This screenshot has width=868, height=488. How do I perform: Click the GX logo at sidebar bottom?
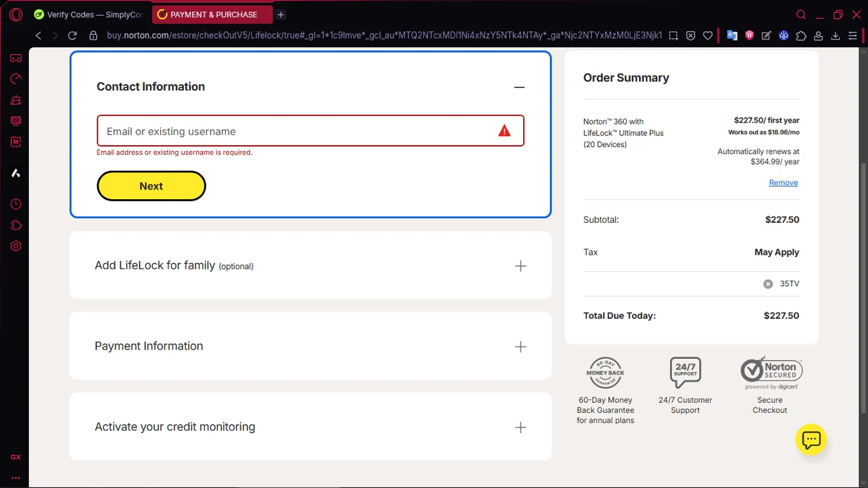click(x=16, y=457)
